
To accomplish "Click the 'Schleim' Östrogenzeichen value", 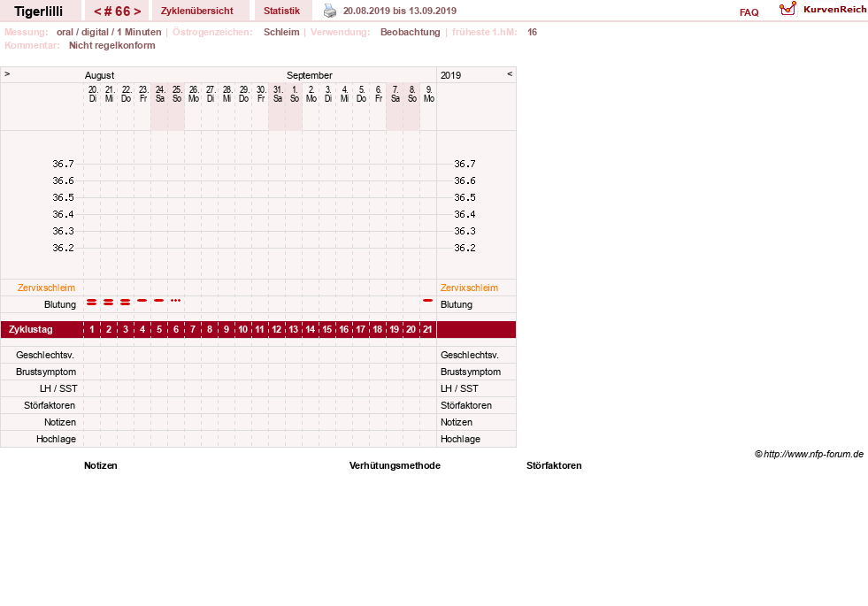I will tap(281, 32).
